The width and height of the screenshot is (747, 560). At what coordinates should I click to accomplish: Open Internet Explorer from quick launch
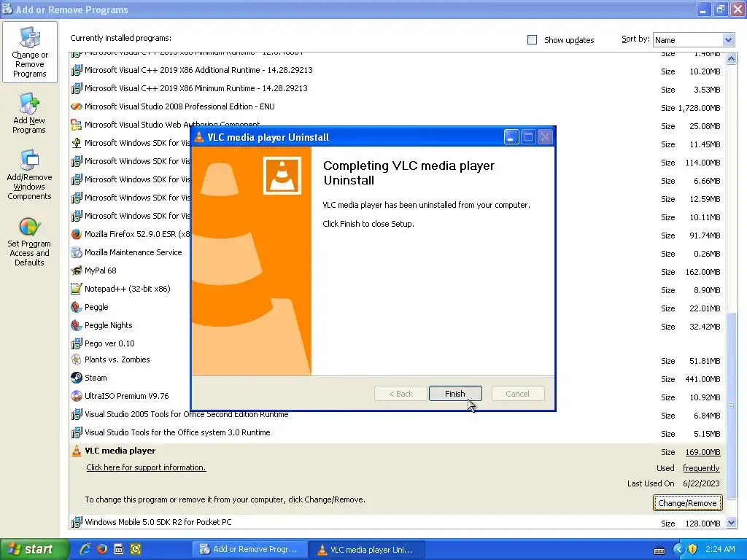pyautogui.click(x=85, y=549)
